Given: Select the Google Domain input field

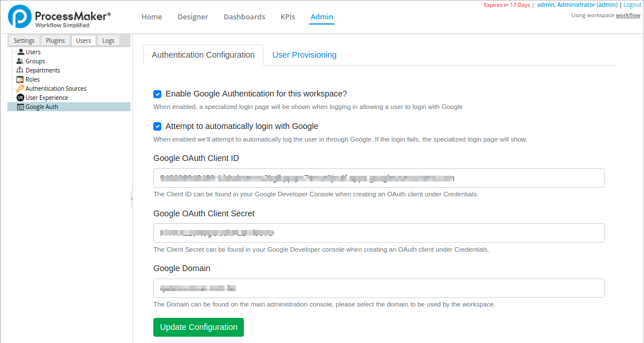Looking at the screenshot, I should pos(378,288).
